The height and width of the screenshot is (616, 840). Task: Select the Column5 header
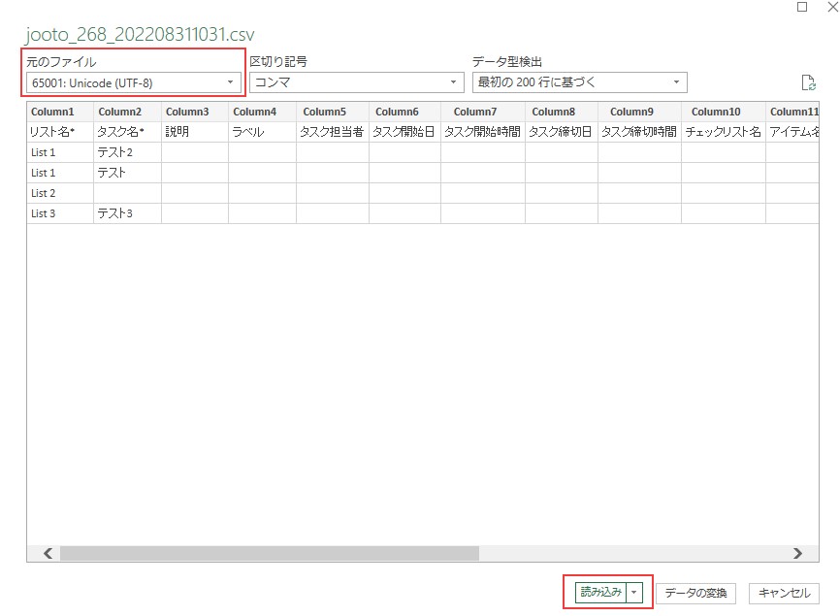(325, 112)
